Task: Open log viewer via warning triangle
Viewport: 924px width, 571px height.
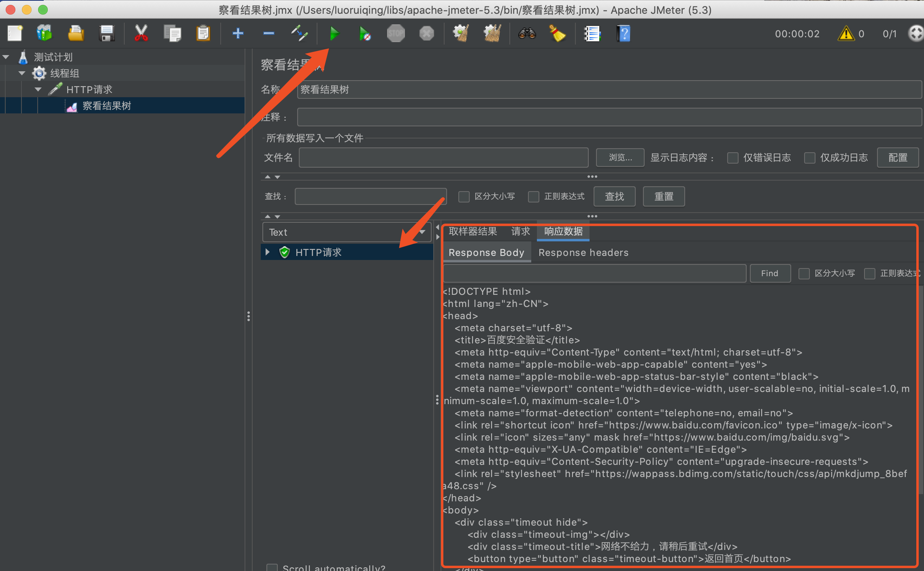Action: (846, 33)
